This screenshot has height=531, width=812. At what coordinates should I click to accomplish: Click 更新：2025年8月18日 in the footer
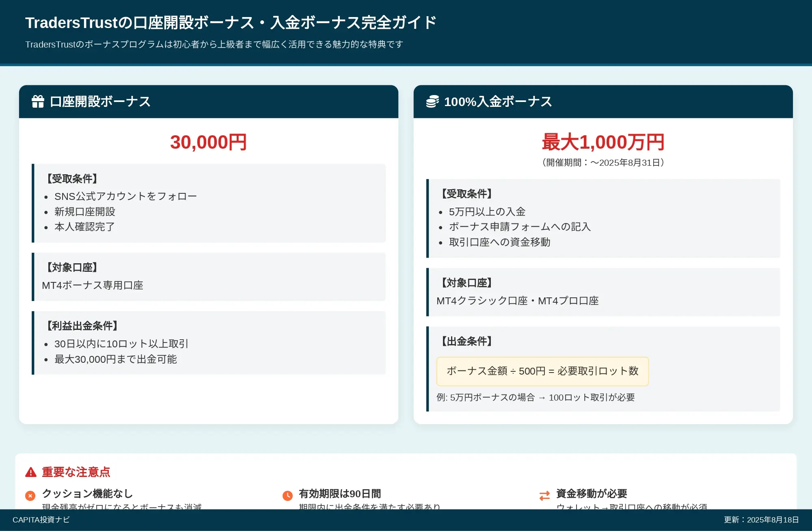[x=761, y=520]
